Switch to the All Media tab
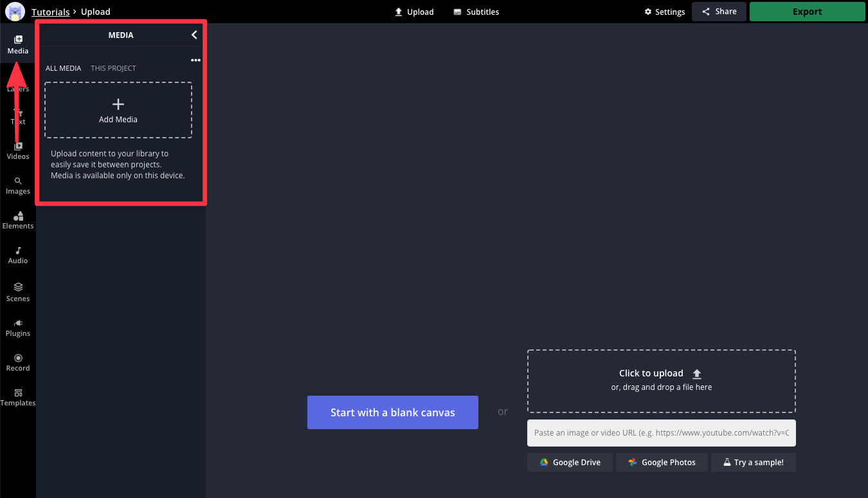 tap(63, 68)
